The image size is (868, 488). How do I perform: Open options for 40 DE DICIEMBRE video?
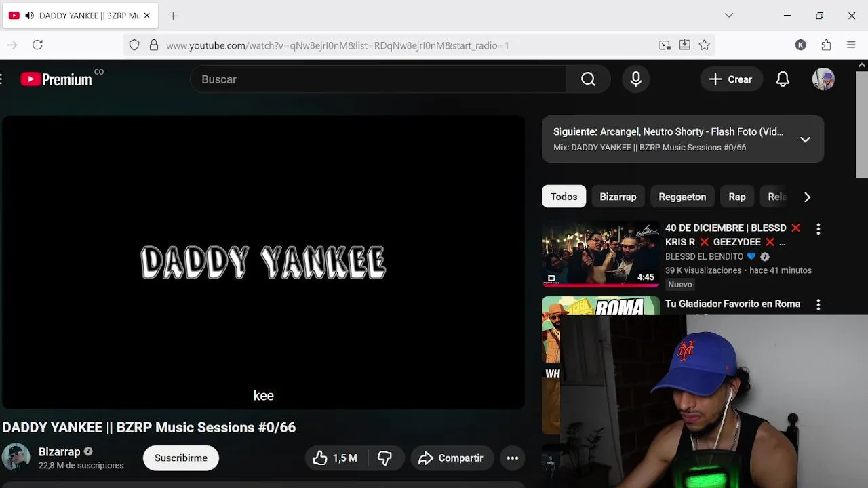tap(818, 229)
